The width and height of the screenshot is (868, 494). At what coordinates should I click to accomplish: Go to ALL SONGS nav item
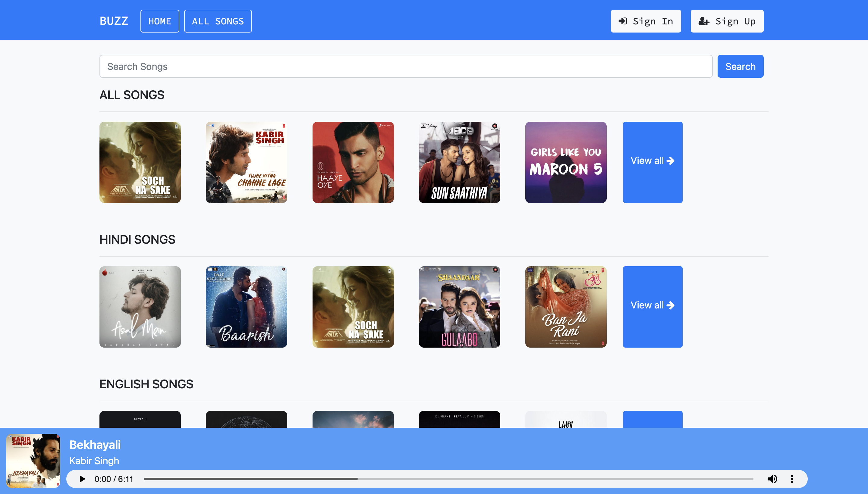point(218,21)
